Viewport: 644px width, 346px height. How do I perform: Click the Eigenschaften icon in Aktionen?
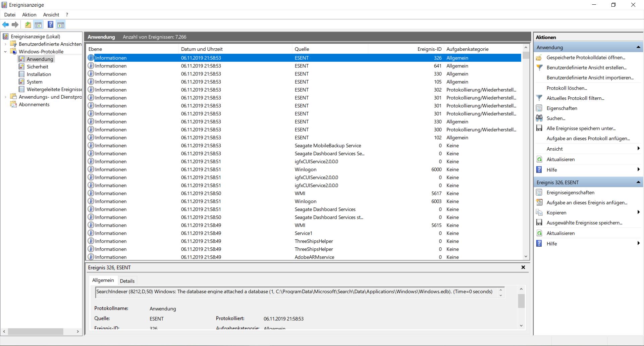[539, 108]
